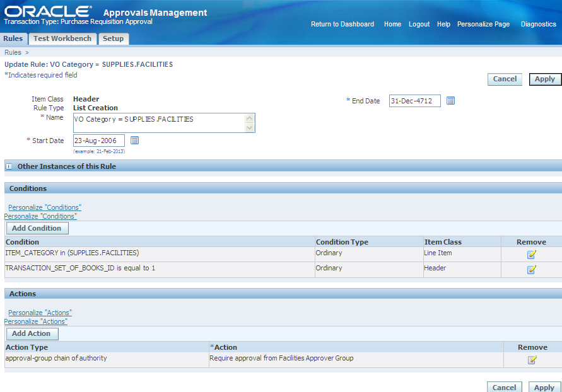Open Personalize Page
This screenshot has height=392, width=562.
pos(483,25)
